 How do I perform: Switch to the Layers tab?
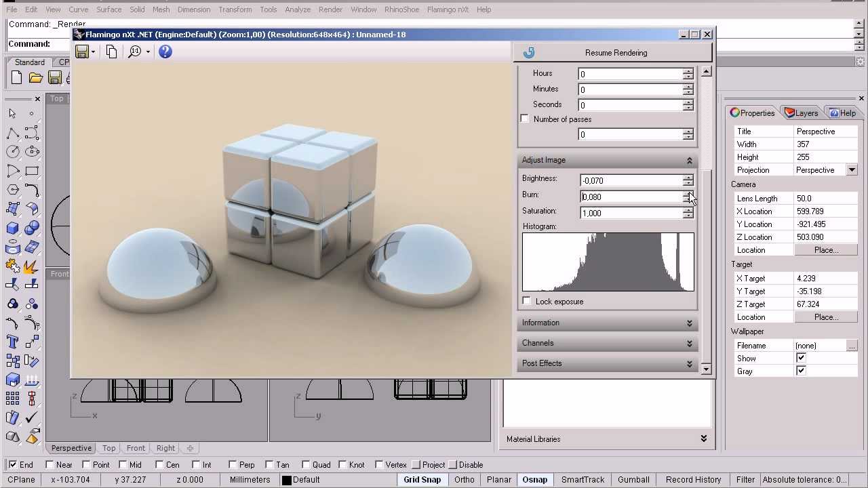coord(802,113)
